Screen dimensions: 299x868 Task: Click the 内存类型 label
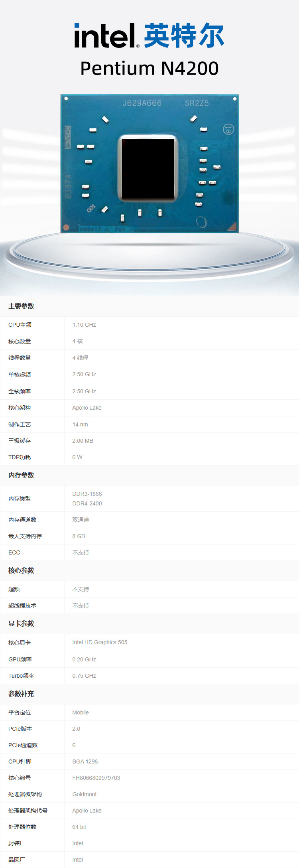[20, 499]
